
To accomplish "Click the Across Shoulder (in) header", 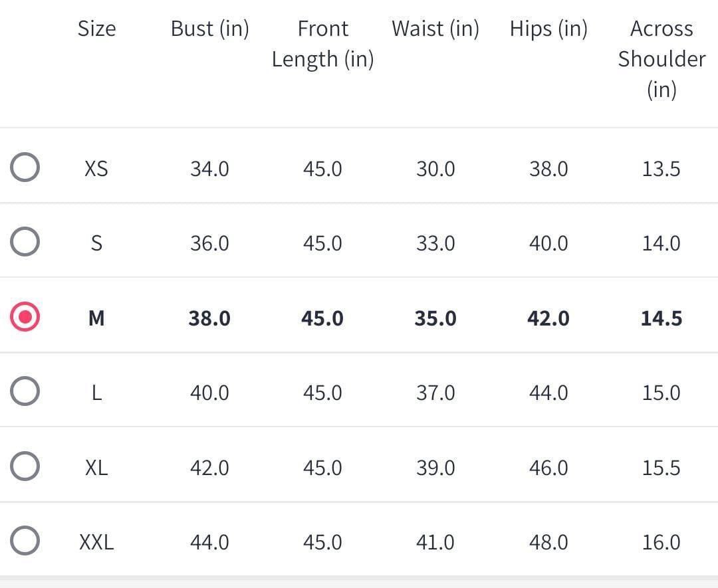I will 661,58.
